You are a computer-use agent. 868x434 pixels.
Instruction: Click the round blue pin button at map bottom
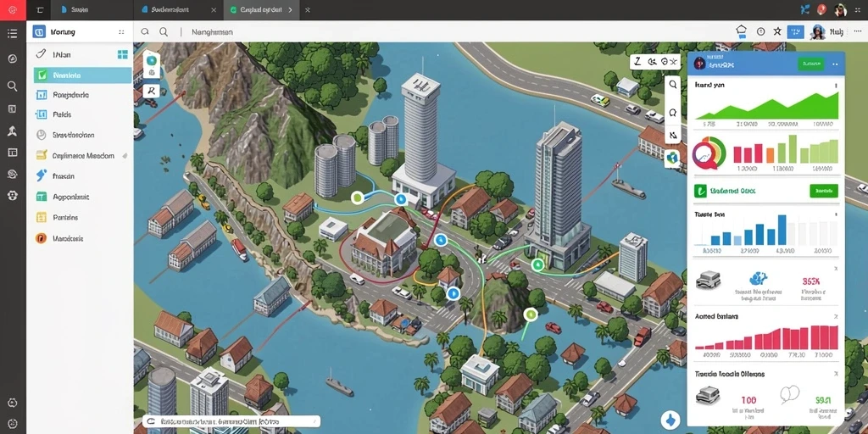point(671,419)
